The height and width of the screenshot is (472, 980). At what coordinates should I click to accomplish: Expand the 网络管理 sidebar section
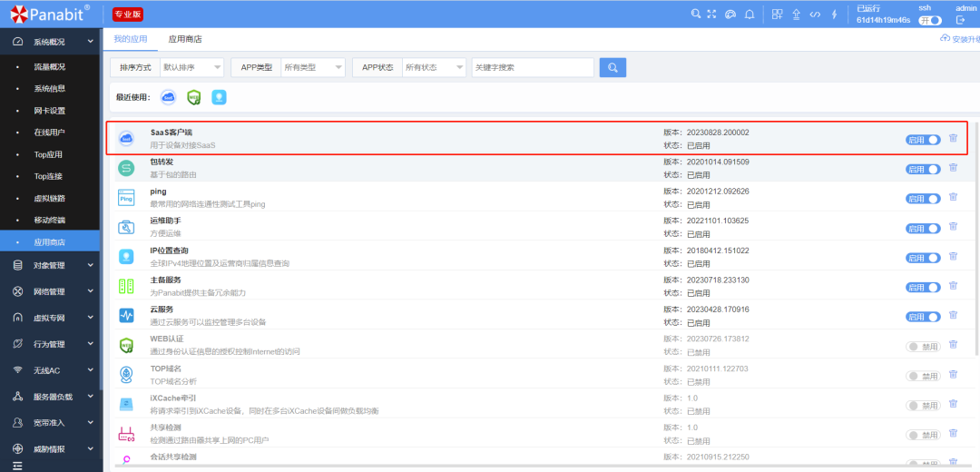click(50, 291)
